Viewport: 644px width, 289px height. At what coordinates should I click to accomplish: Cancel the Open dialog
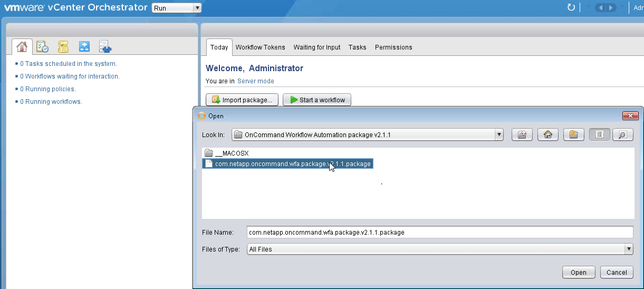point(617,272)
